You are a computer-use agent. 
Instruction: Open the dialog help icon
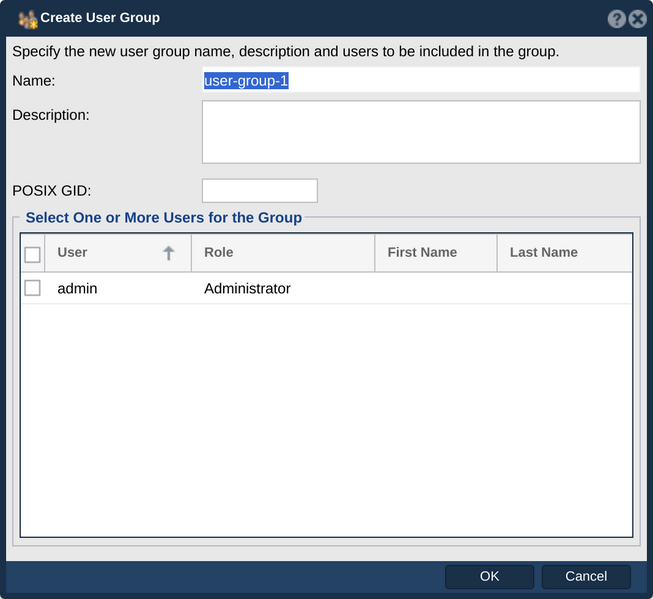616,19
